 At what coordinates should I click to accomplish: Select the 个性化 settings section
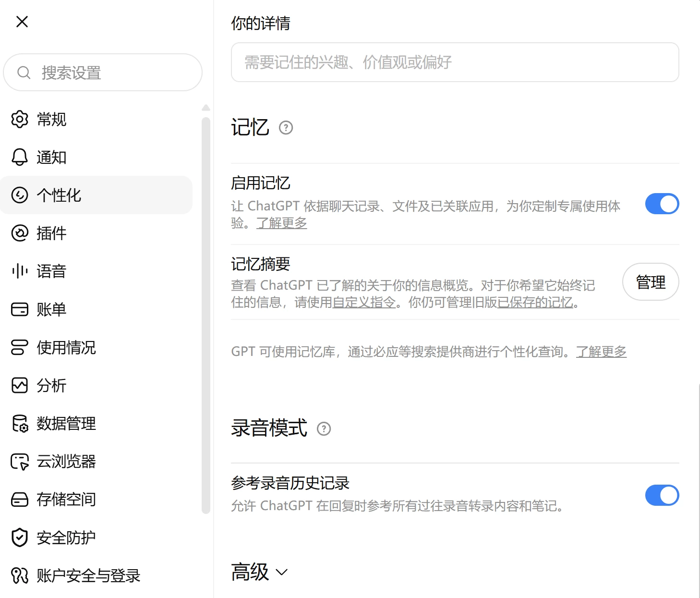[96, 195]
